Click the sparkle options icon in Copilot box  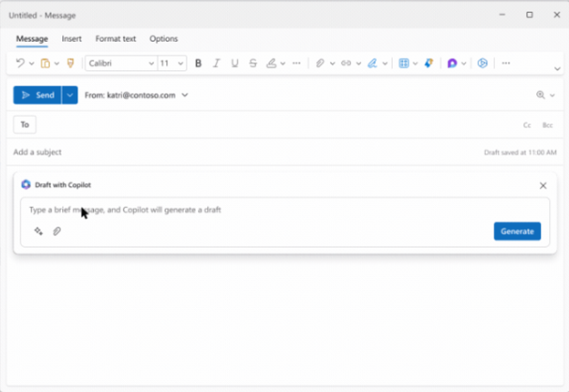[38, 232]
